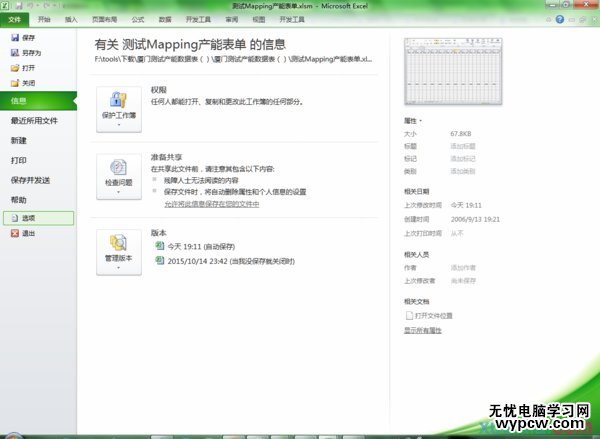Click the 类别 add category field
Image resolution: width=600 pixels, height=439 pixels.
coord(463,171)
